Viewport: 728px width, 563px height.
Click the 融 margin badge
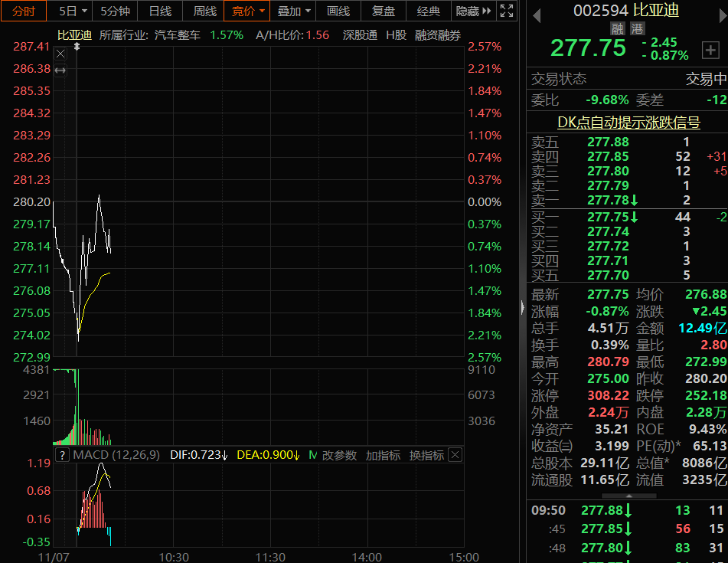coord(618,29)
